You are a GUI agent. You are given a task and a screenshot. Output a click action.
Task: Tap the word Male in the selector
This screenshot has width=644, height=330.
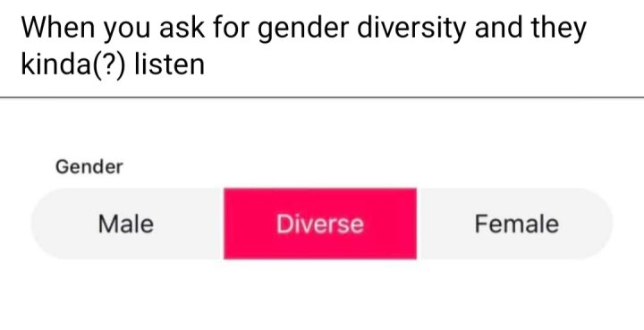pyautogui.click(x=126, y=224)
